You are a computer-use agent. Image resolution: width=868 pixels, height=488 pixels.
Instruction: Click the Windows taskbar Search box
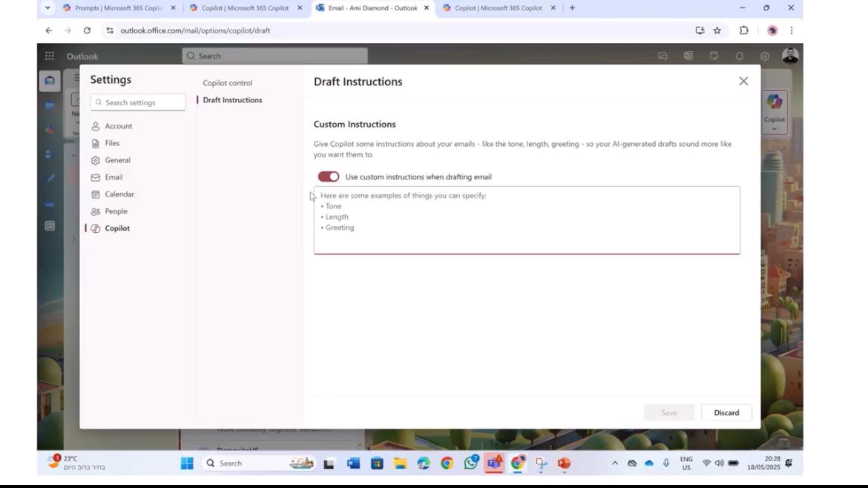coord(258,463)
